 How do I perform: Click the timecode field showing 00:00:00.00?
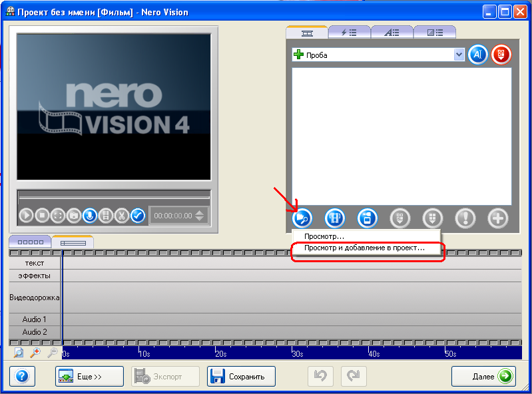173,216
